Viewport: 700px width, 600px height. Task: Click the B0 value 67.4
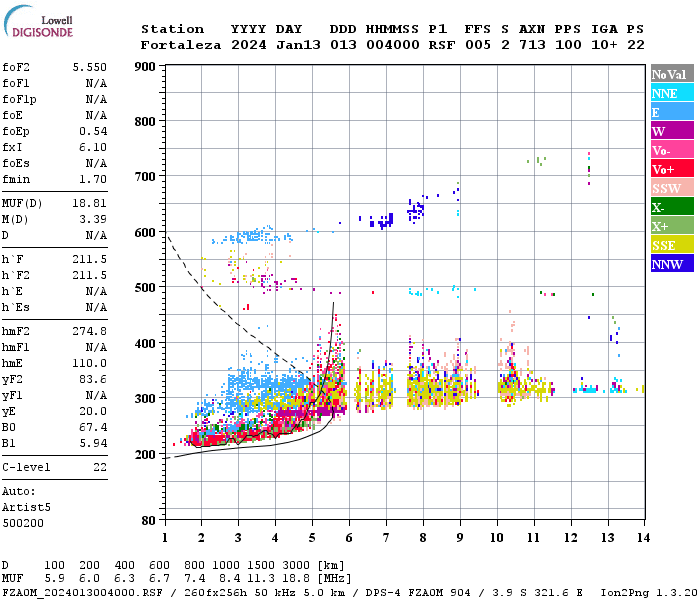click(x=93, y=427)
